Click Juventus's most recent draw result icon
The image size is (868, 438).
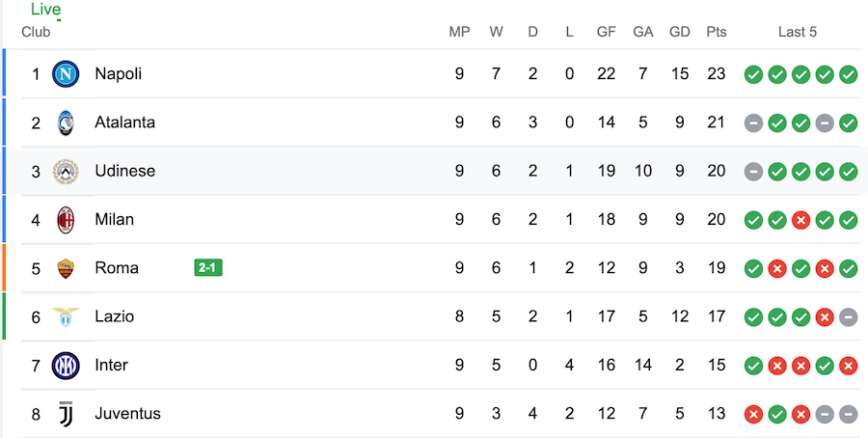point(849,414)
